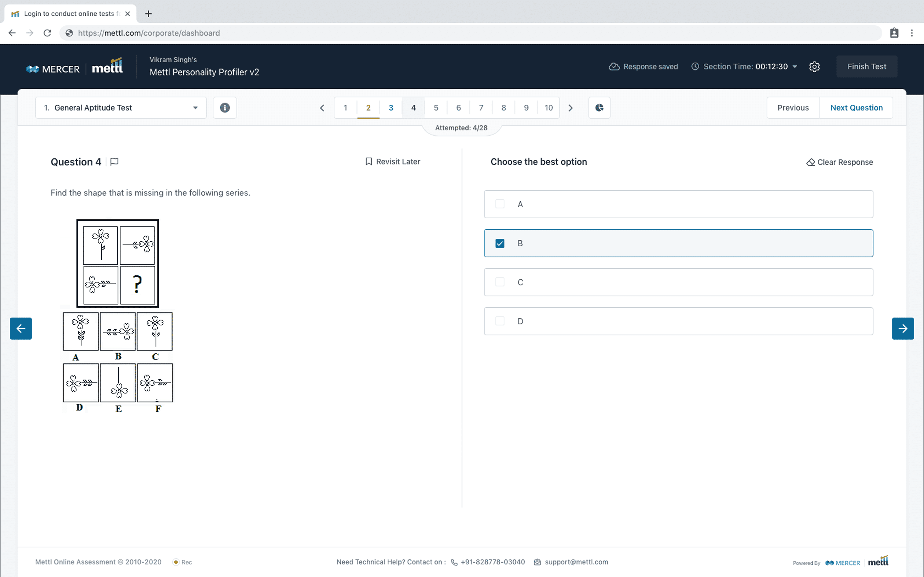Image resolution: width=924 pixels, height=577 pixels.
Task: Jump to question 2 tab
Action: (368, 108)
